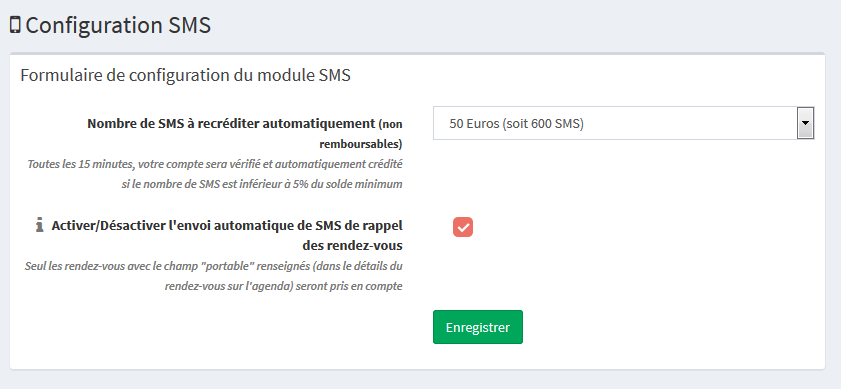Open the dropdown arrow for SMS recredit amount
This screenshot has height=389, width=841.
(805, 123)
